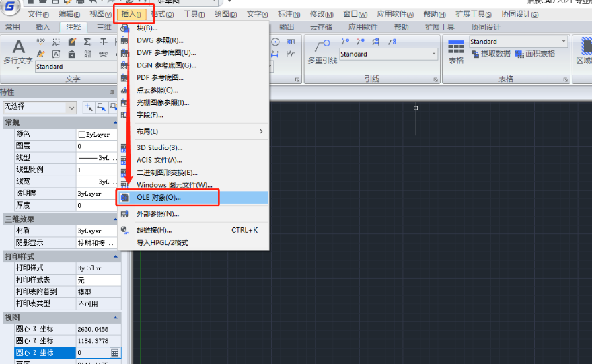Click the 提取数据 button
The height and width of the screenshot is (364, 592).
click(491, 54)
